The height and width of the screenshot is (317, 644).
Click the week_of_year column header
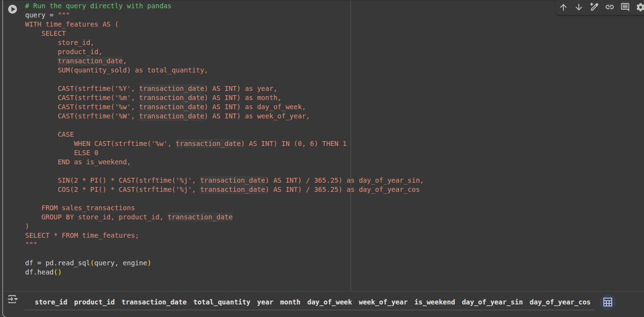(383, 302)
